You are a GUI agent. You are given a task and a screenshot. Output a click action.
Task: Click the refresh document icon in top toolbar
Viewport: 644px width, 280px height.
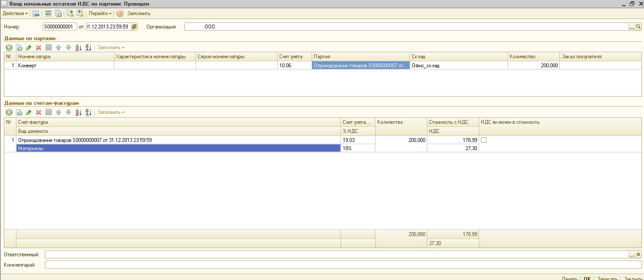[48, 13]
